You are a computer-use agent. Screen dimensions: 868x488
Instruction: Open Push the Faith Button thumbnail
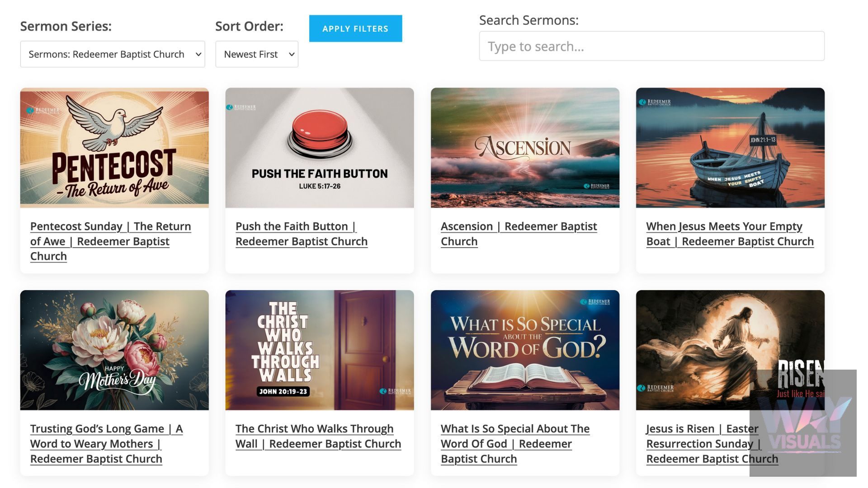[x=320, y=148]
